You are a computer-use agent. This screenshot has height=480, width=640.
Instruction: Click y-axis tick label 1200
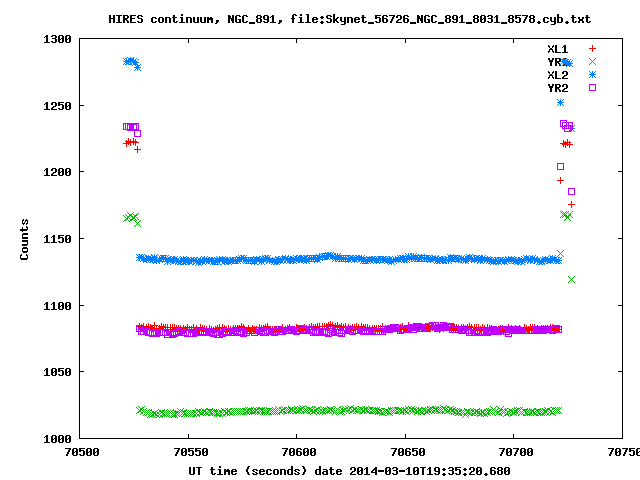pyautogui.click(x=57, y=172)
